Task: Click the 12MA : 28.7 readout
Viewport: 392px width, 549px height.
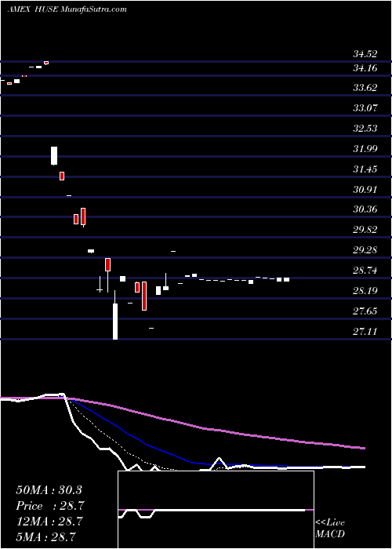Action: pos(49,522)
